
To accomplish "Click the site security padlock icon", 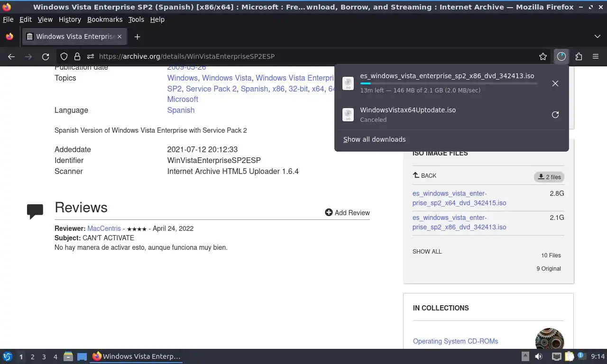I will point(77,56).
